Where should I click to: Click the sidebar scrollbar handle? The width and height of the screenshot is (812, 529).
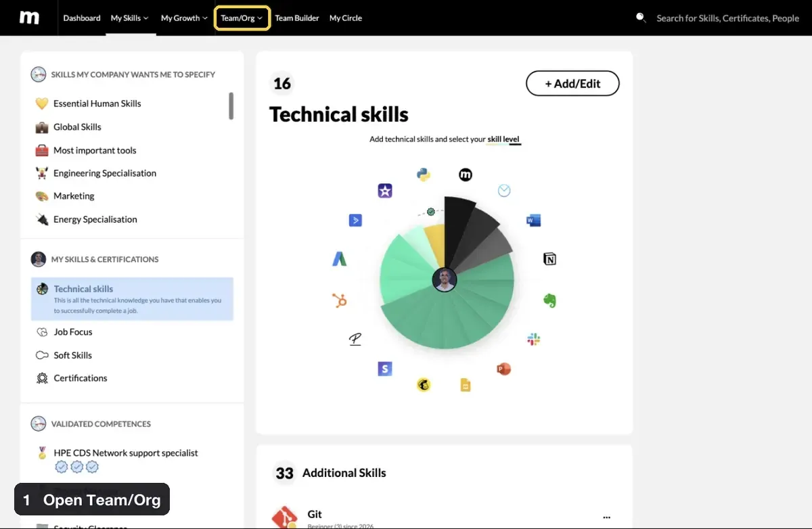[x=231, y=106]
